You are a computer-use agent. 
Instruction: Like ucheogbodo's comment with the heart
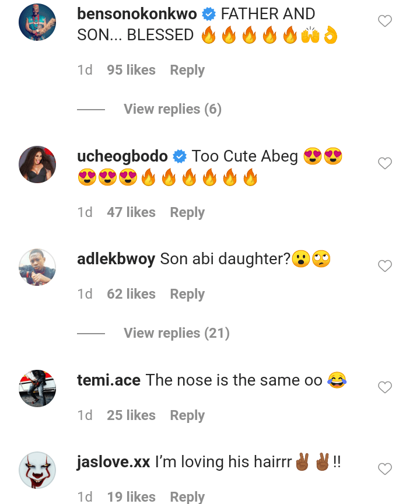[x=385, y=164]
